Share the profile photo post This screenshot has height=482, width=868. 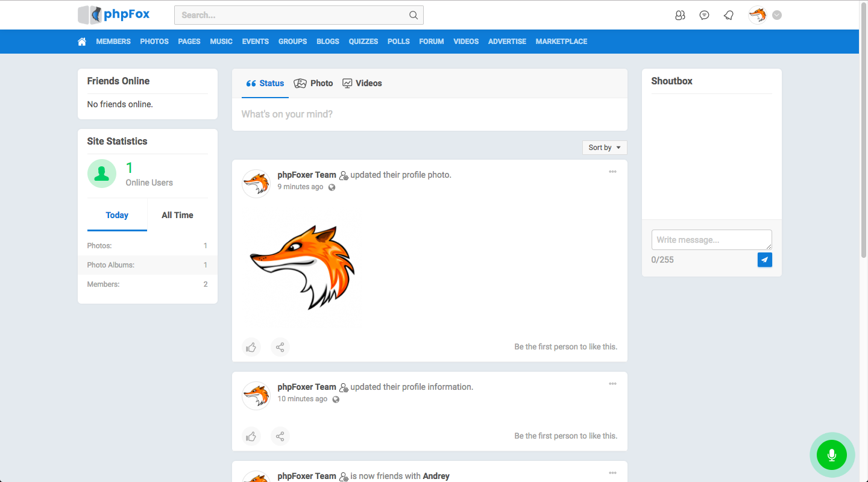tap(280, 347)
